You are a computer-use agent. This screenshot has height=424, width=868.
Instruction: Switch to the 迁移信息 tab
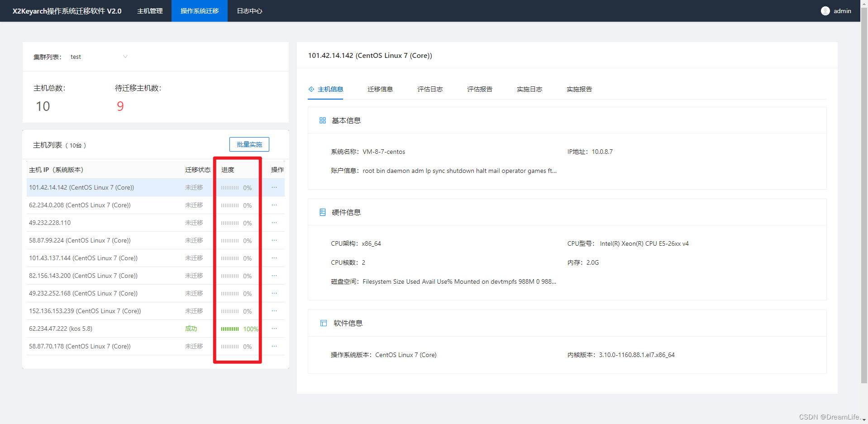380,89
